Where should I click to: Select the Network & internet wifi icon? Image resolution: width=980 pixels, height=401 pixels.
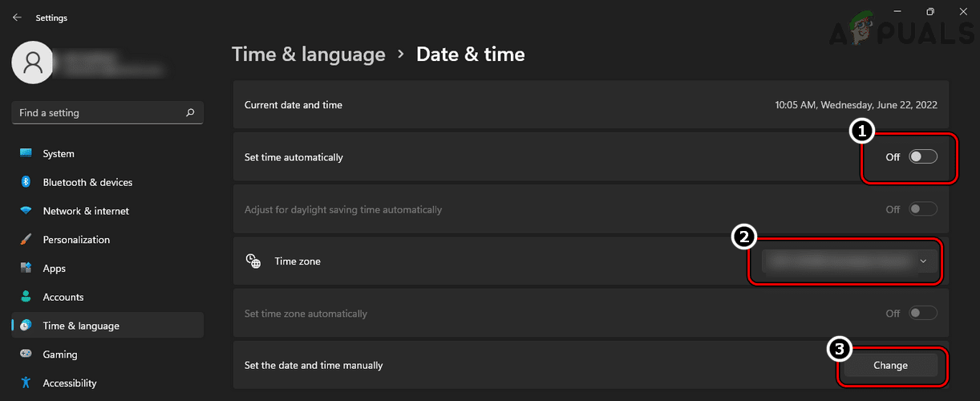(x=26, y=211)
